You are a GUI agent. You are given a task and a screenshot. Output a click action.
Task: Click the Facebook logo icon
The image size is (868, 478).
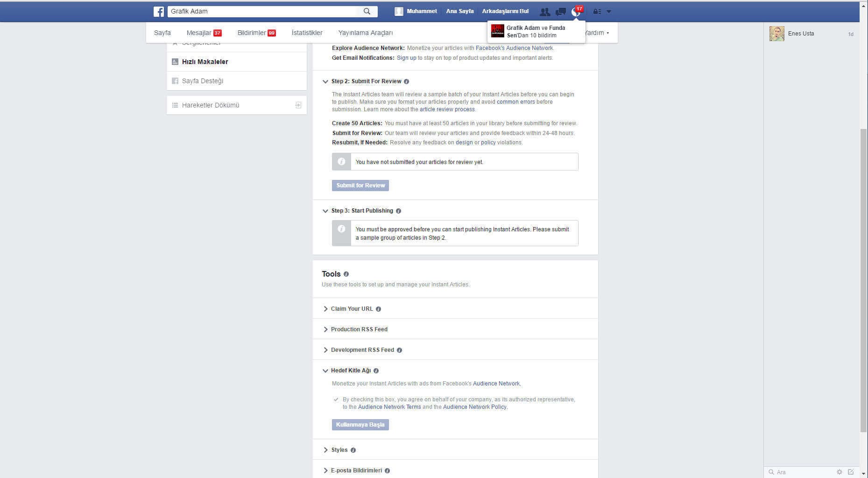pos(159,11)
